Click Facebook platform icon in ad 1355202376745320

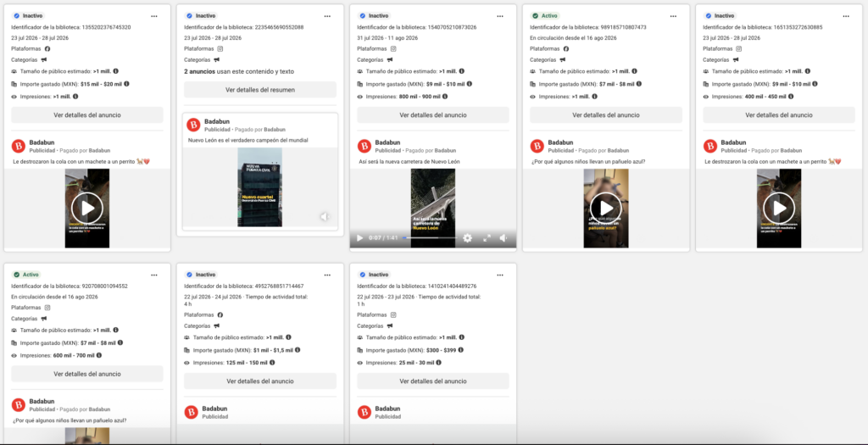[47, 48]
